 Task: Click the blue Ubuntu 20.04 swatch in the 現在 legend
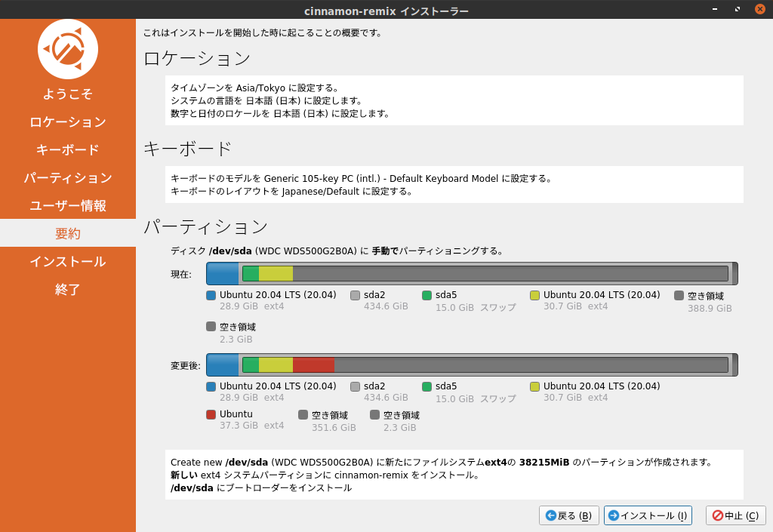click(x=211, y=296)
